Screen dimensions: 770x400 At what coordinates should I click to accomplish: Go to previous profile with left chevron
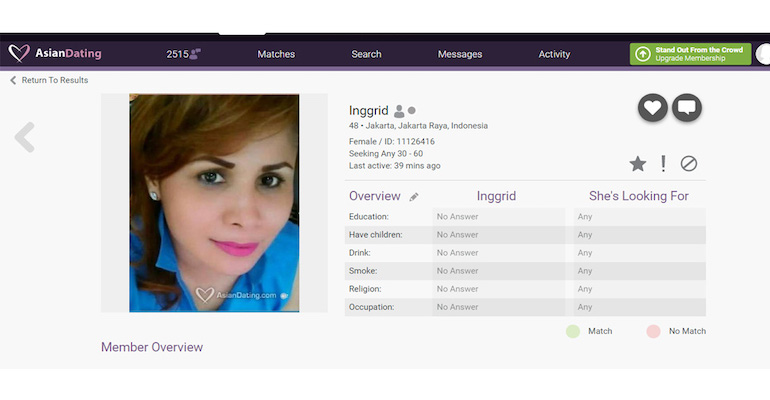click(x=25, y=137)
